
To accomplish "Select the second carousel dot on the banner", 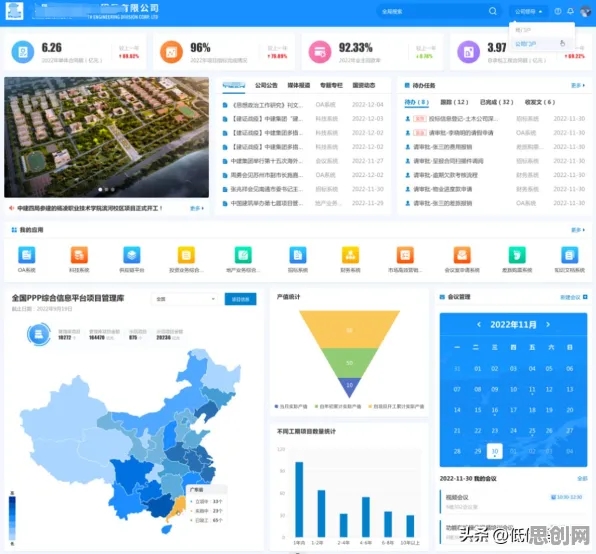I will click(106, 189).
